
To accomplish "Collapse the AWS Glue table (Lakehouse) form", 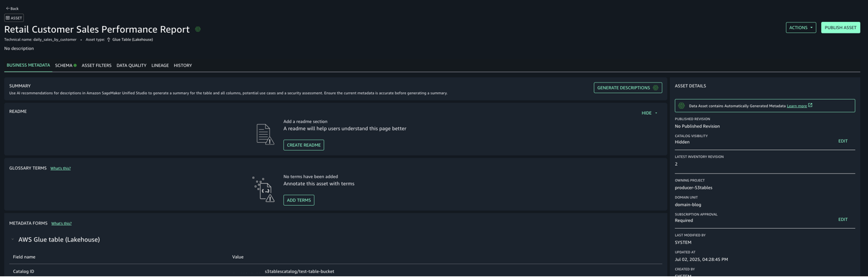I will tap(13, 240).
